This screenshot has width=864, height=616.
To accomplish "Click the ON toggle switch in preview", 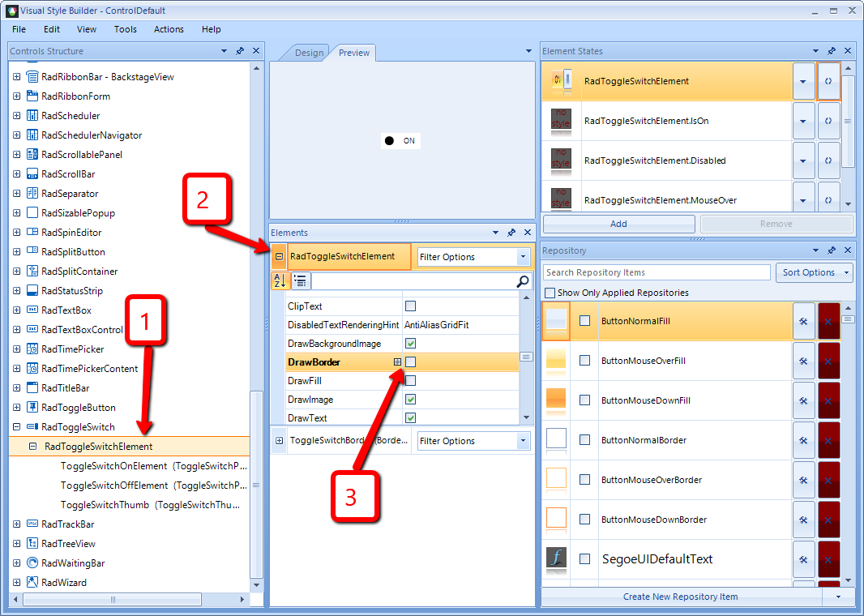I will [400, 140].
